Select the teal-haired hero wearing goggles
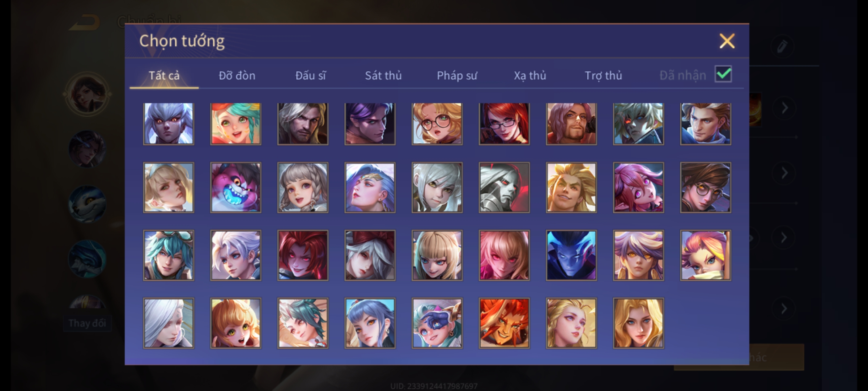868x391 pixels. pos(169,256)
